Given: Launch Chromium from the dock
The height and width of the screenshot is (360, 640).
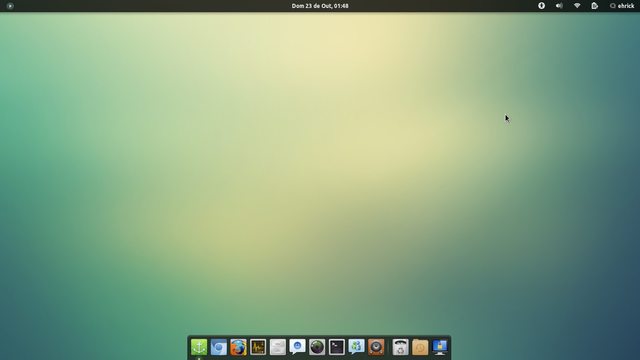Looking at the screenshot, I should click(219, 347).
